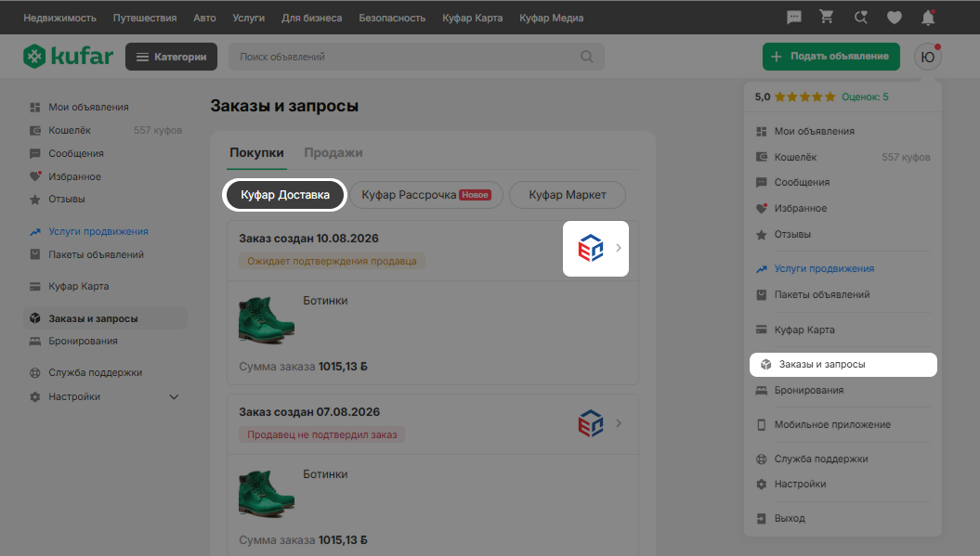The width and height of the screenshot is (980, 556).
Task: Open the Категории menu button
Action: (x=171, y=57)
